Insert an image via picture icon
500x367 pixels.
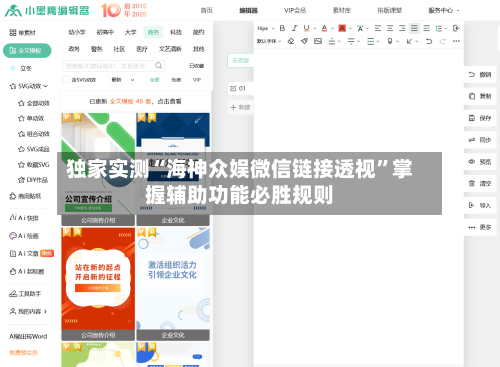pyautogui.click(x=318, y=41)
